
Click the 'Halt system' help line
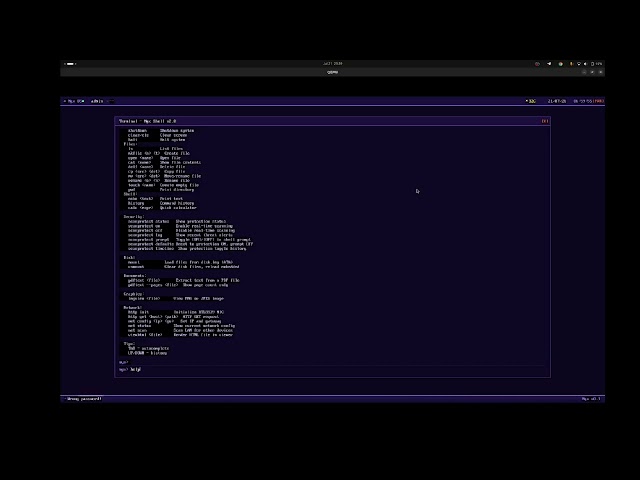pyautogui.click(x=156, y=140)
